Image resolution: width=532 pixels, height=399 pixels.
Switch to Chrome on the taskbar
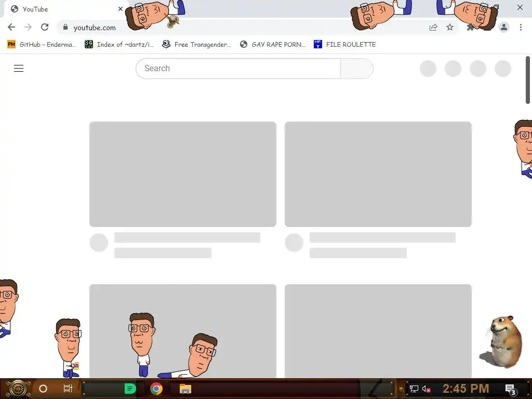point(156,389)
